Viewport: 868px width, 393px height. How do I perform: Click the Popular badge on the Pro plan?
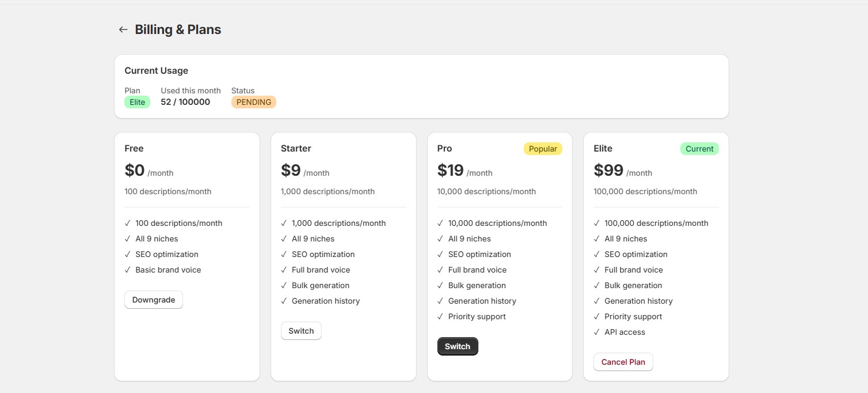pyautogui.click(x=543, y=148)
